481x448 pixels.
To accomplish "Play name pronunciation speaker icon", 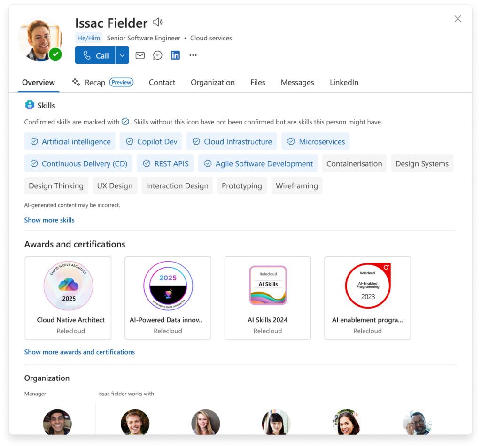I will click(x=158, y=23).
